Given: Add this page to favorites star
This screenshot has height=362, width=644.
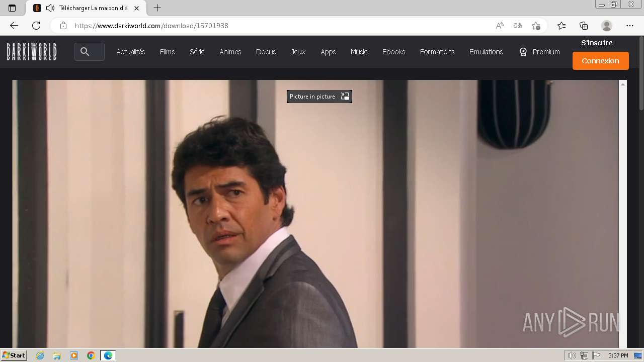Looking at the screenshot, I should point(536,26).
